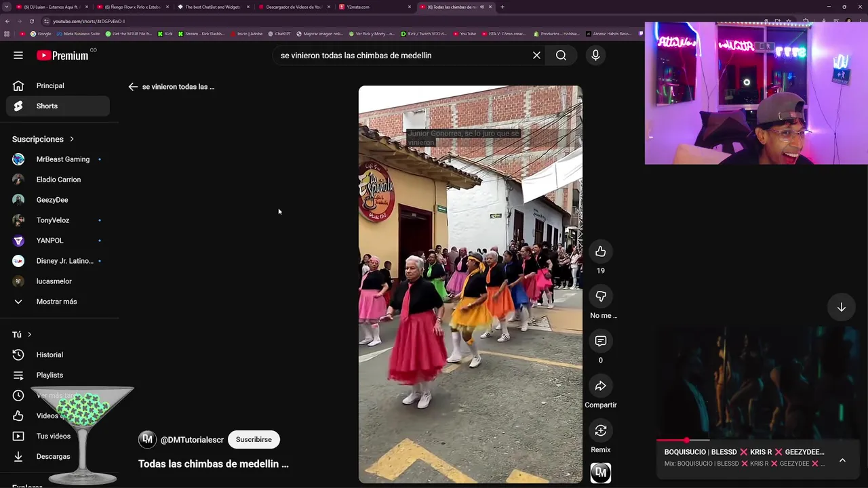Click the Todas las chimbas de medellin title
The height and width of the screenshot is (488, 868).
click(214, 464)
